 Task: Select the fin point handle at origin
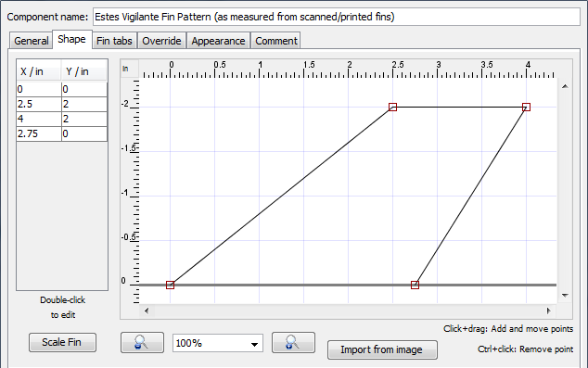pyautogui.click(x=170, y=286)
